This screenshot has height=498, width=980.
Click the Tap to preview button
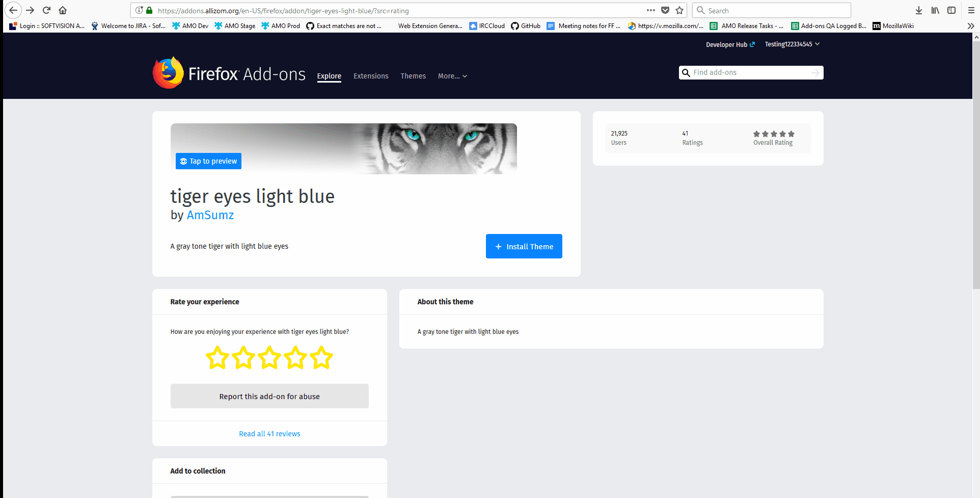click(x=208, y=161)
